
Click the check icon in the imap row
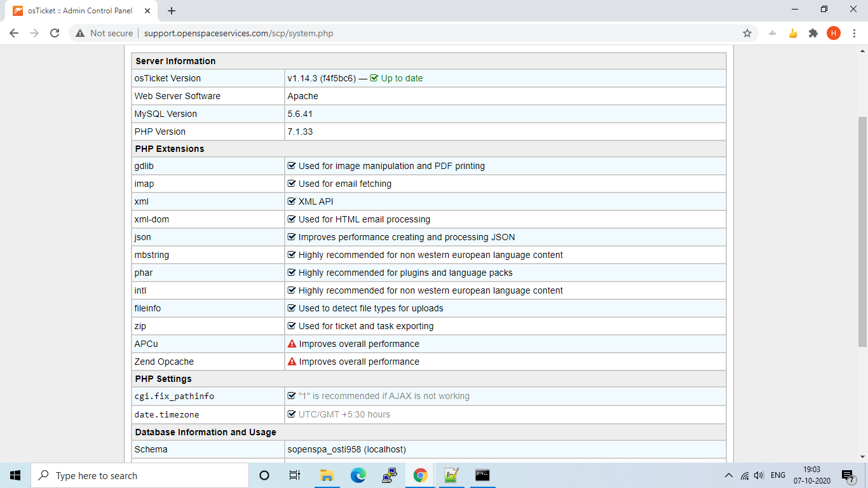(x=292, y=184)
